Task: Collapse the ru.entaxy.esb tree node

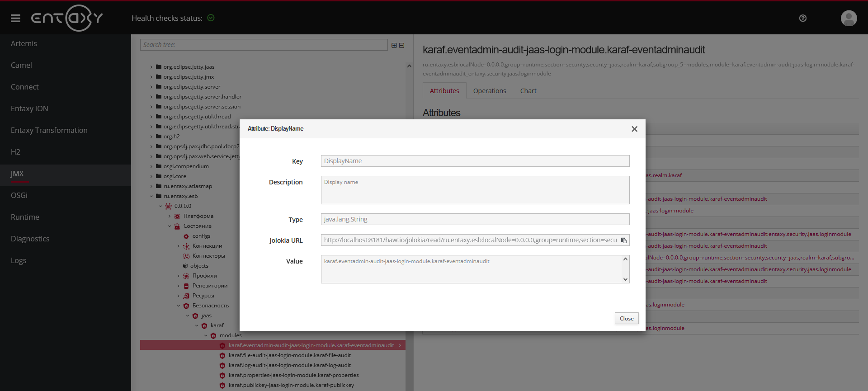Action: pos(151,196)
